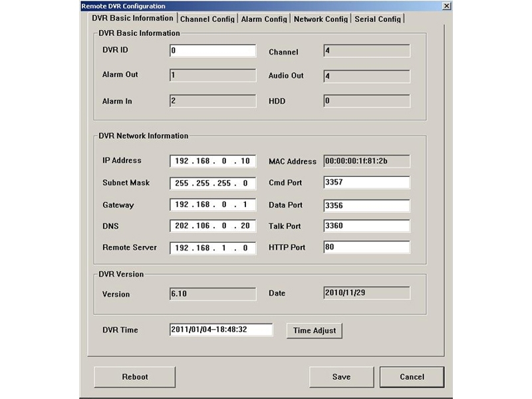This screenshot has width=532, height=399.
Task: Select the IP Address input field
Action: [213, 160]
